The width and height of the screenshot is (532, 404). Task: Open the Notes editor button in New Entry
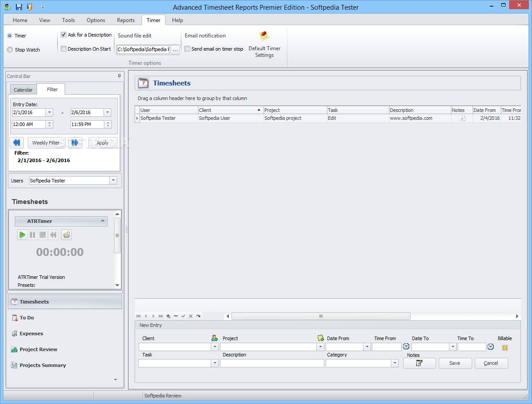[419, 363]
